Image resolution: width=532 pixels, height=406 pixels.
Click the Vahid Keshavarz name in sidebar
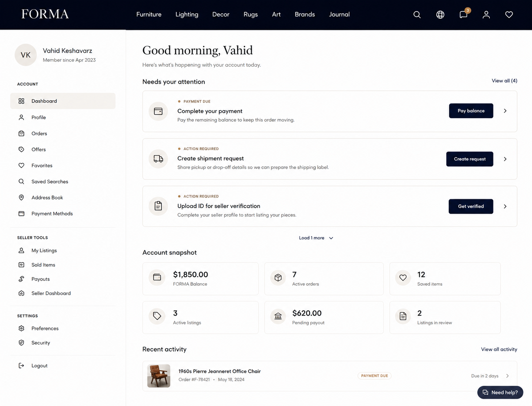coord(67,51)
